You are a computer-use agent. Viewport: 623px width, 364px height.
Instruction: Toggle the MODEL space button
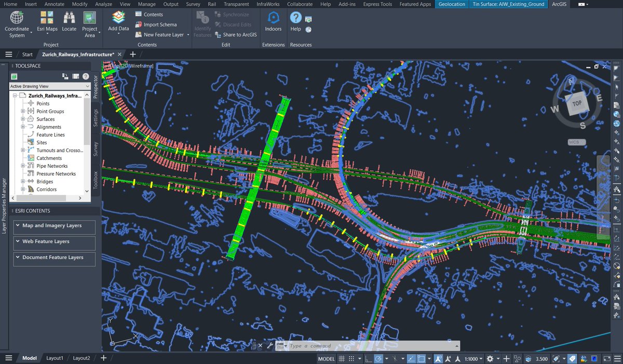pos(326,358)
